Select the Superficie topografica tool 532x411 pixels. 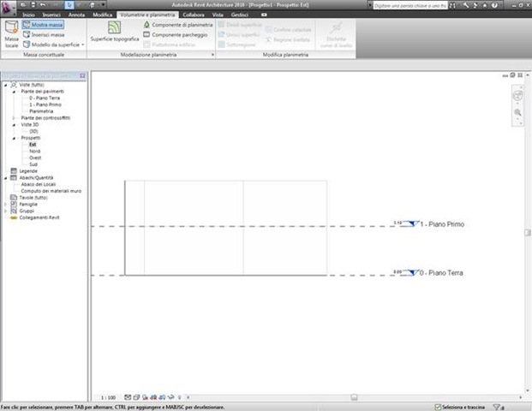click(114, 31)
